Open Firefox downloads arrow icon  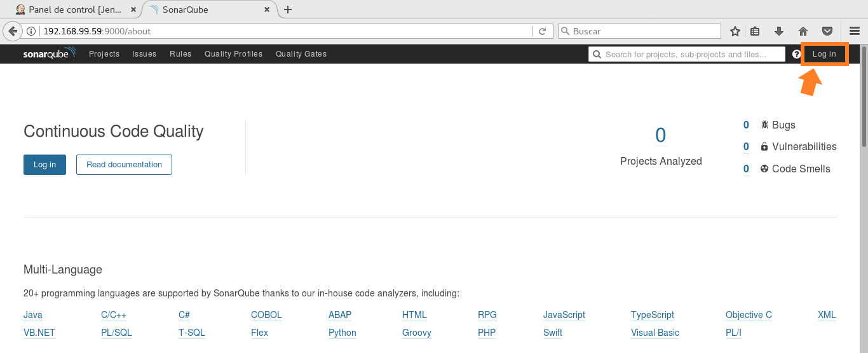pos(779,31)
